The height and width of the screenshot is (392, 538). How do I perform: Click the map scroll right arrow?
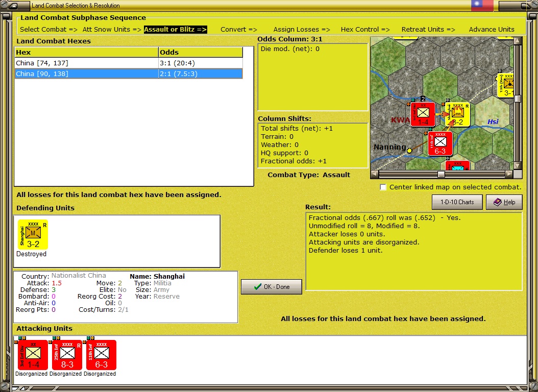click(509, 174)
